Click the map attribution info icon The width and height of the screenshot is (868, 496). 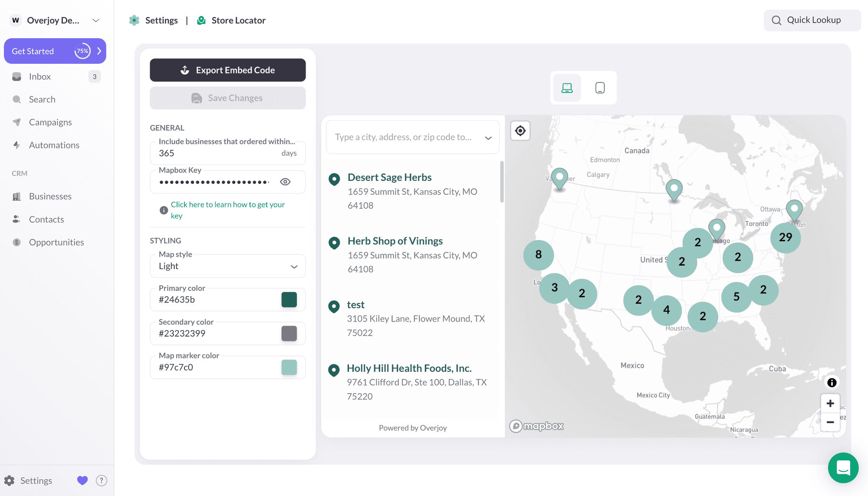pyautogui.click(x=832, y=382)
